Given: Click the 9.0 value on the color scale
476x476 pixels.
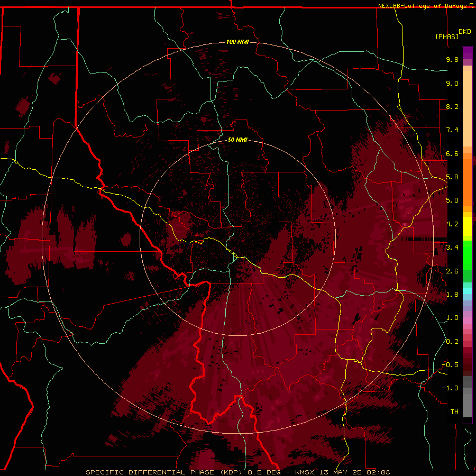Looking at the screenshot, I should click(x=452, y=83).
